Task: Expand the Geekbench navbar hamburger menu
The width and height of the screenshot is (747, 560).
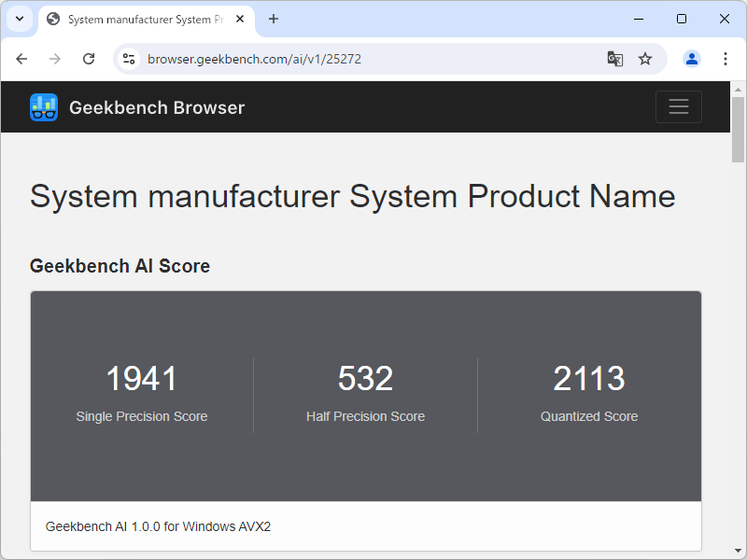Action: 678,106
